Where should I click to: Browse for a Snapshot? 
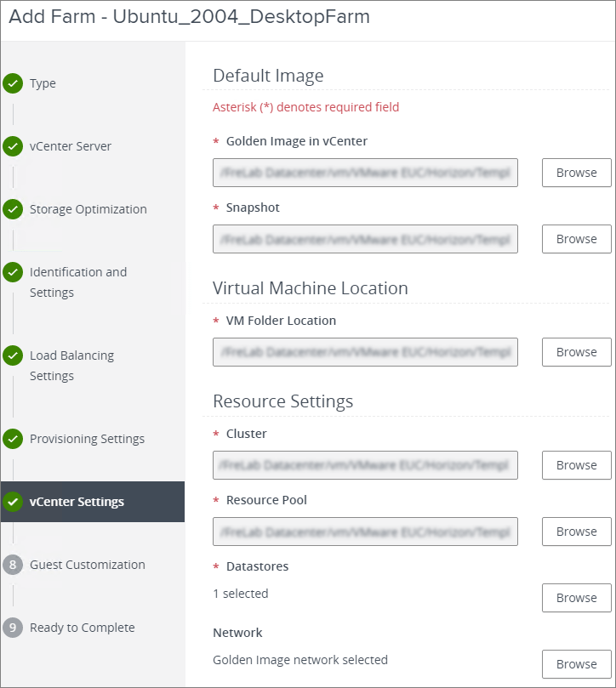click(576, 239)
